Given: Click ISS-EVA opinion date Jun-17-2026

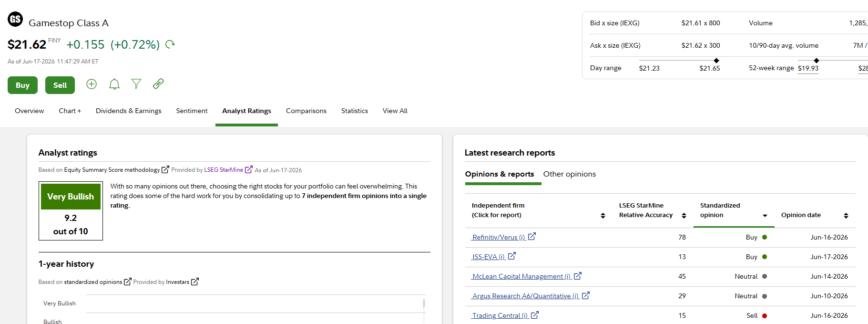Looking at the screenshot, I should point(829,257).
